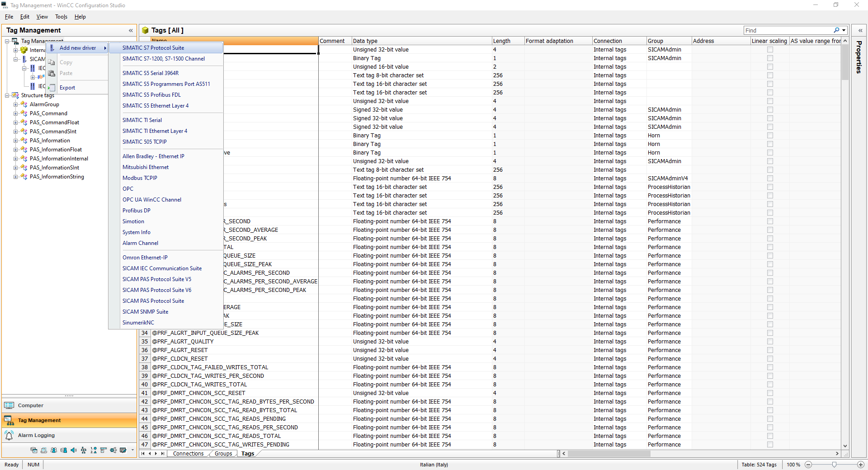The width and height of the screenshot is (868, 470).
Task: Tick Linear scaling checkbox in first row
Action: (770, 50)
